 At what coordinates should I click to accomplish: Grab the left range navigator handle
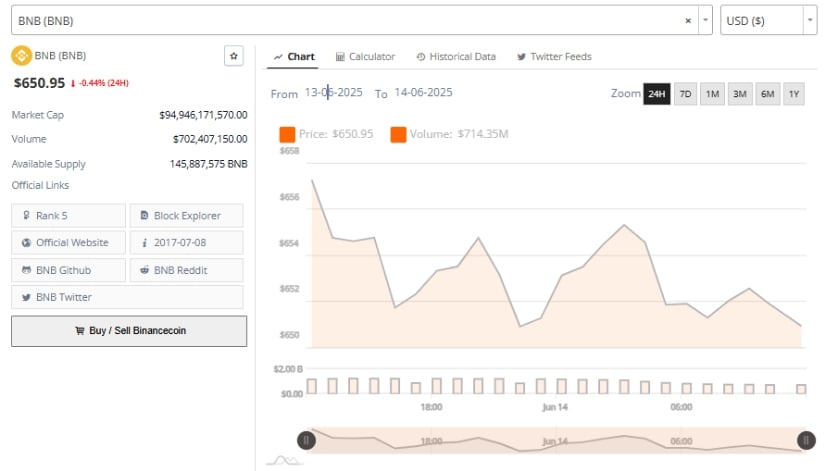306,440
